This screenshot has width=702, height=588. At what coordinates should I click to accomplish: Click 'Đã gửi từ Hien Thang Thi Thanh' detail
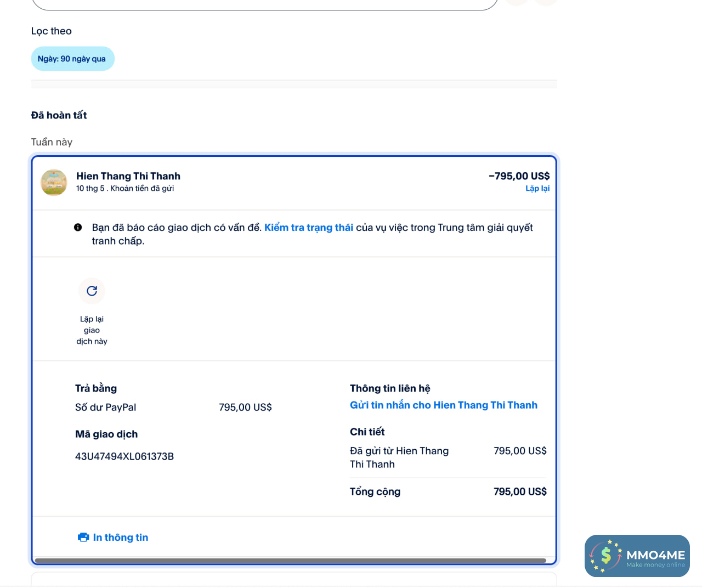point(399,457)
